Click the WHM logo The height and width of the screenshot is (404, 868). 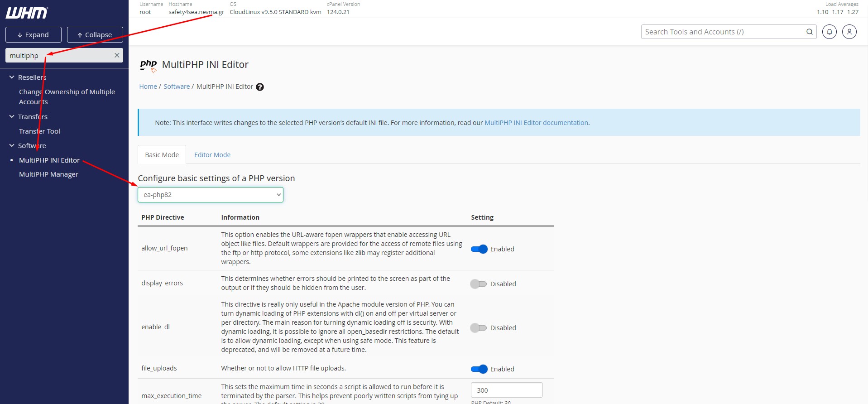[26, 13]
